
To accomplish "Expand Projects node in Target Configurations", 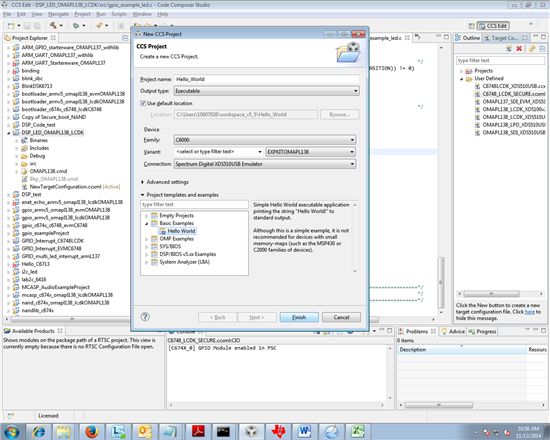I will point(462,71).
